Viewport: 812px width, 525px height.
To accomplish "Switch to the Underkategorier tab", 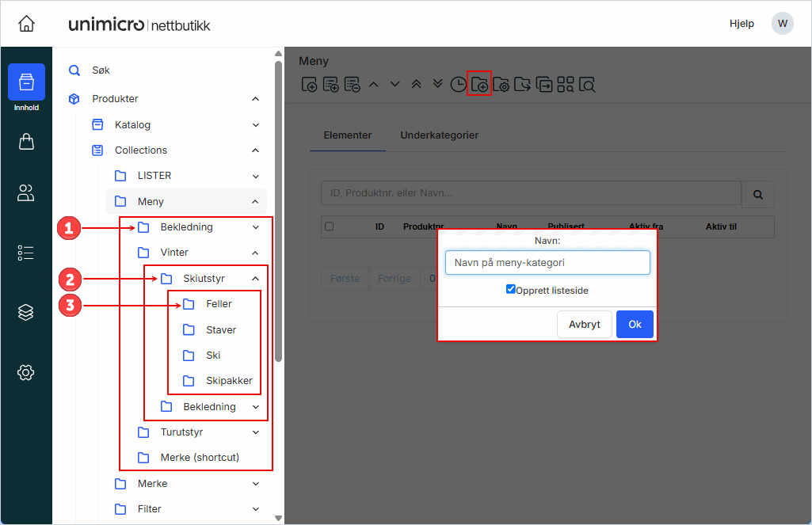I will point(439,135).
